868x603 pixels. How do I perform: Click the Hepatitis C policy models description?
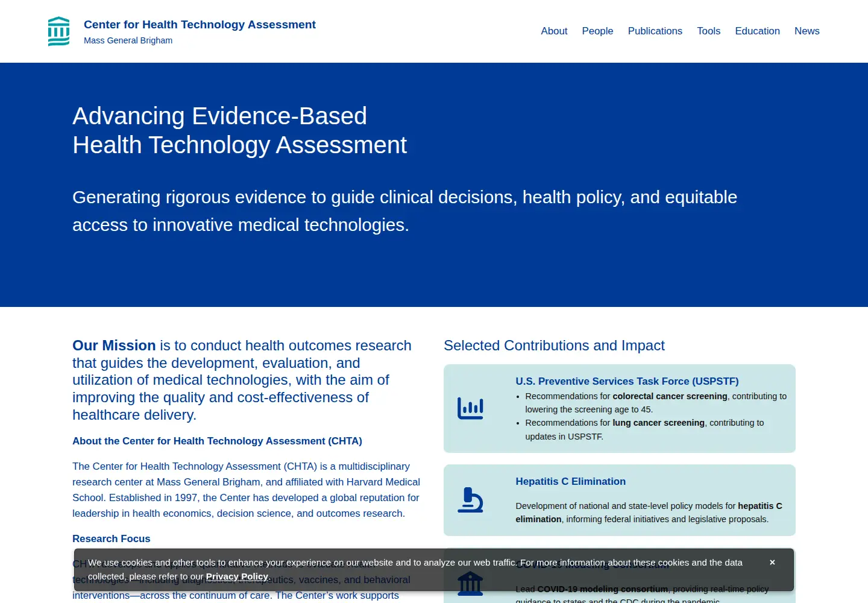[x=649, y=513]
